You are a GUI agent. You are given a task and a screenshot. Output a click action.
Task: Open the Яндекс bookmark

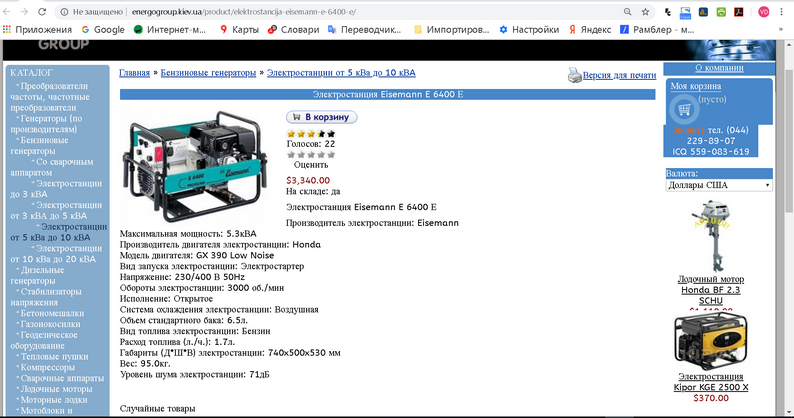tap(590, 30)
